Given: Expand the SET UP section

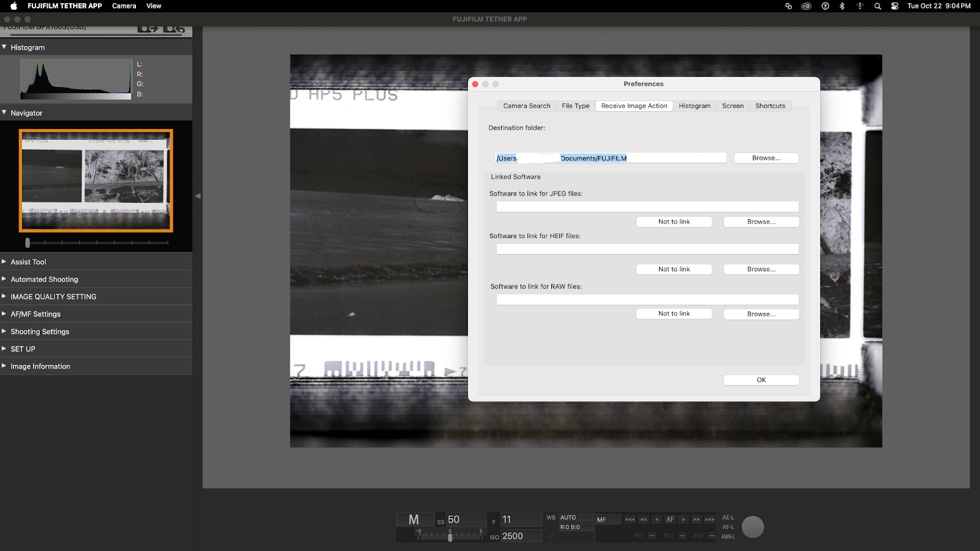Looking at the screenshot, I should point(4,349).
